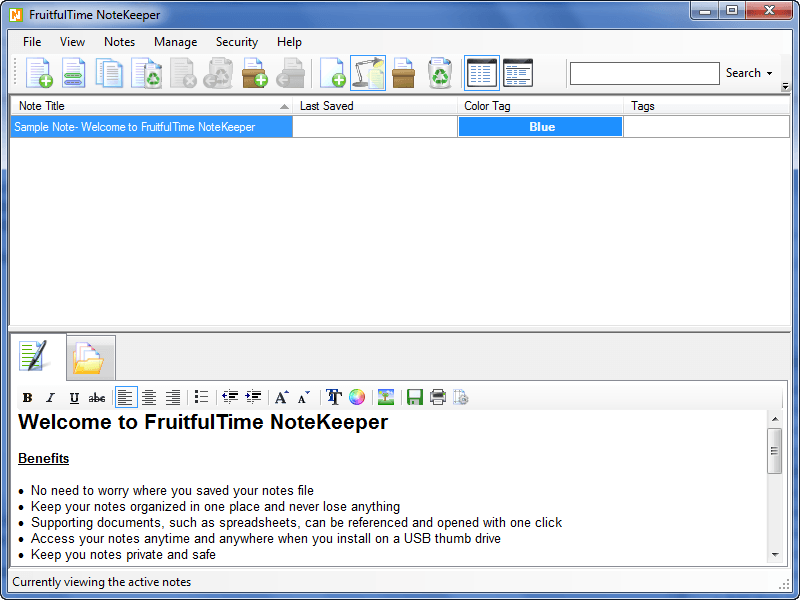
Task: Click the editor scrollbar up arrow
Action: [x=775, y=419]
